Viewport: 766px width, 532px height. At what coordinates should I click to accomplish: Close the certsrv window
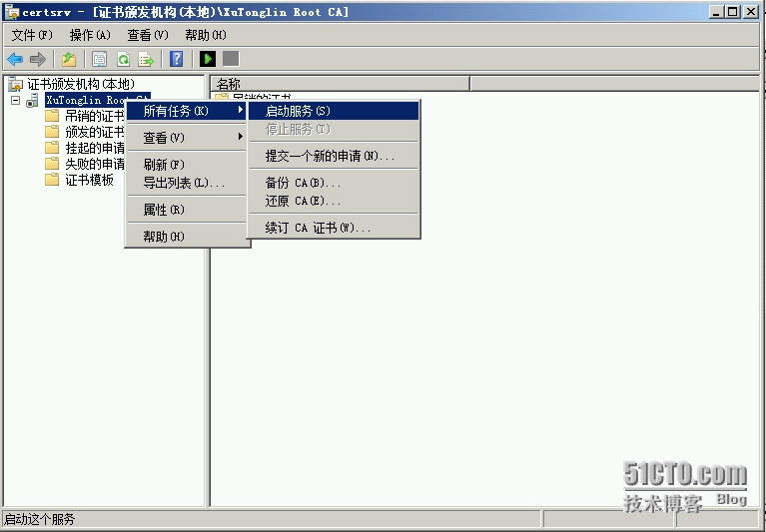(x=750, y=12)
